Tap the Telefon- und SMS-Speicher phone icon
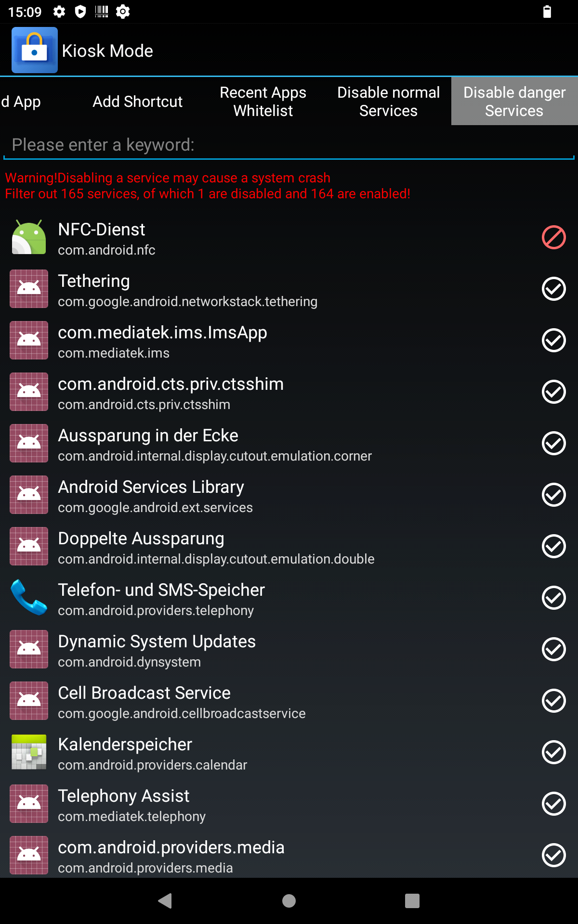578x924 pixels. tap(29, 598)
